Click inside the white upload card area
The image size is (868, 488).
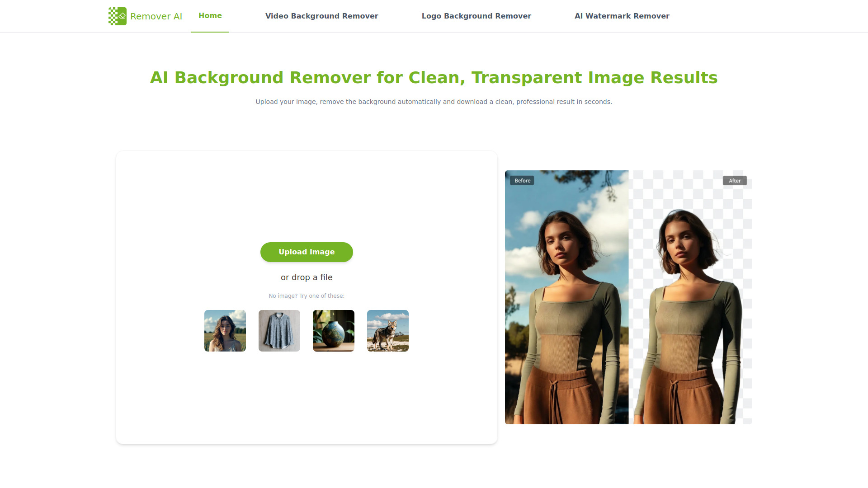coord(307,194)
